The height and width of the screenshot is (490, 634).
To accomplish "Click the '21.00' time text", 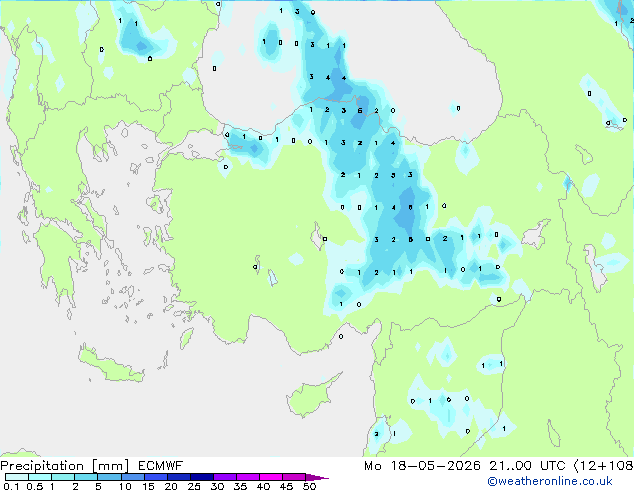I will 510,466.
